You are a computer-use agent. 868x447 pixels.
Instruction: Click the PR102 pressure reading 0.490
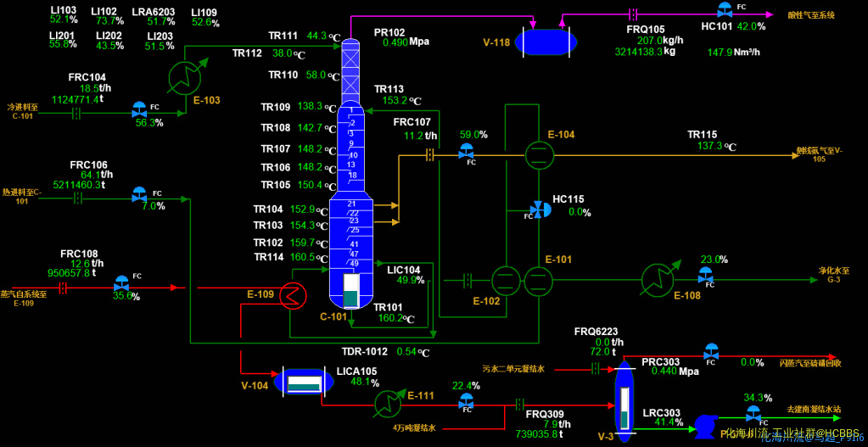tap(395, 42)
